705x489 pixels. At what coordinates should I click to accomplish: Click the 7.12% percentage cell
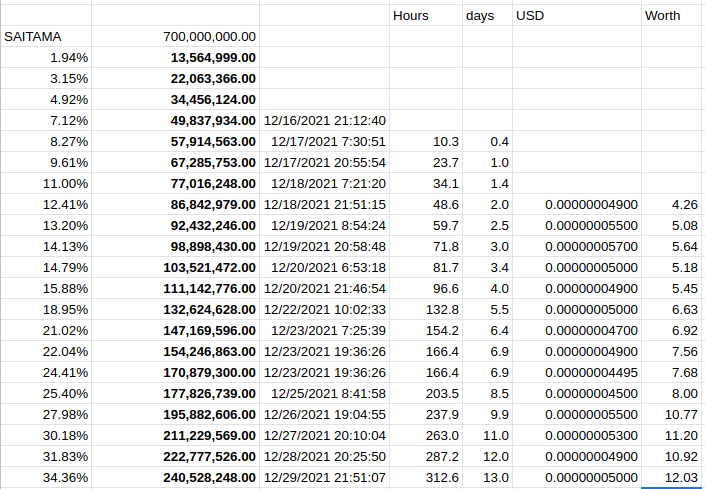tap(46, 120)
